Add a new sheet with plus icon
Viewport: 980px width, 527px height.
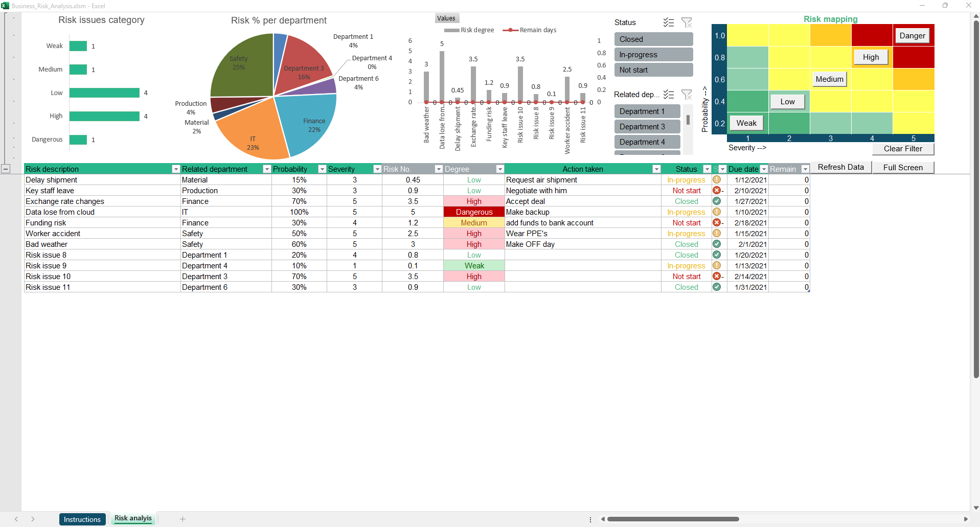click(183, 519)
